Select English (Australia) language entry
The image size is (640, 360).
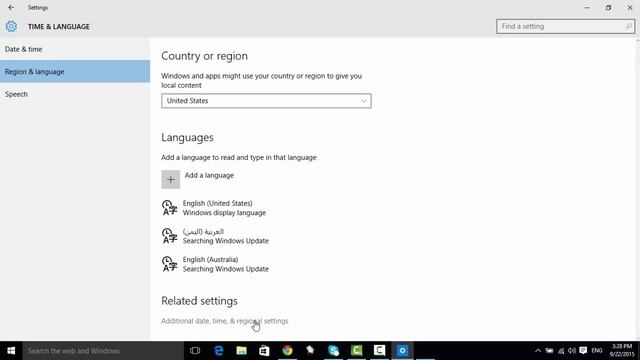click(216, 264)
